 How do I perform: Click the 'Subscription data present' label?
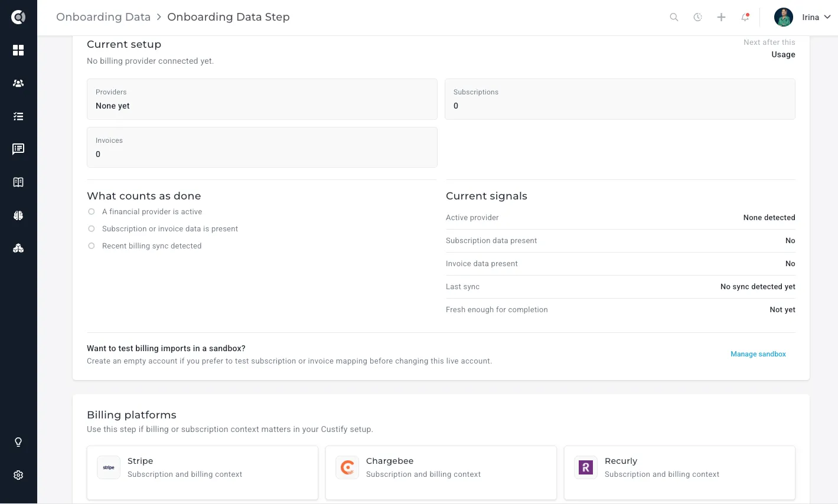(491, 241)
